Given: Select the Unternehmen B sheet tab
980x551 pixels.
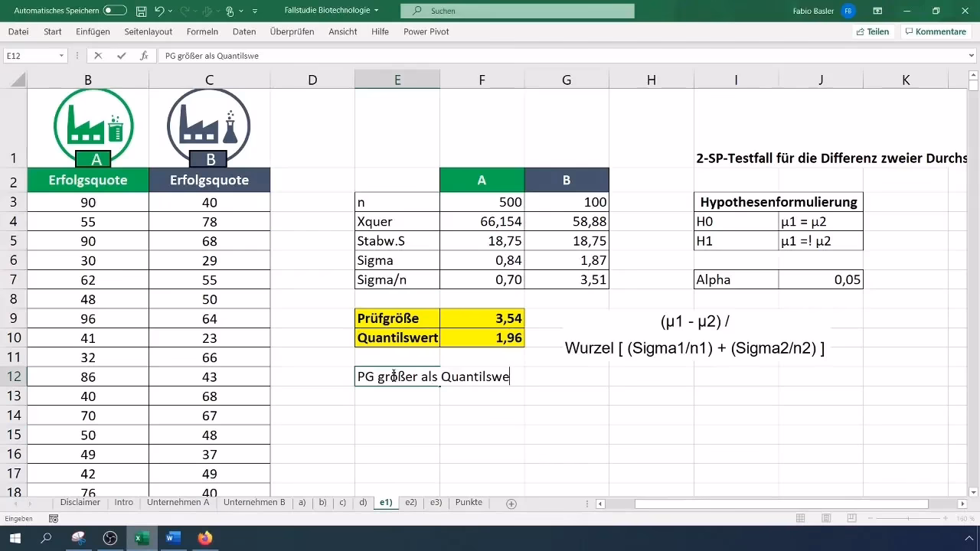Looking at the screenshot, I should [254, 503].
